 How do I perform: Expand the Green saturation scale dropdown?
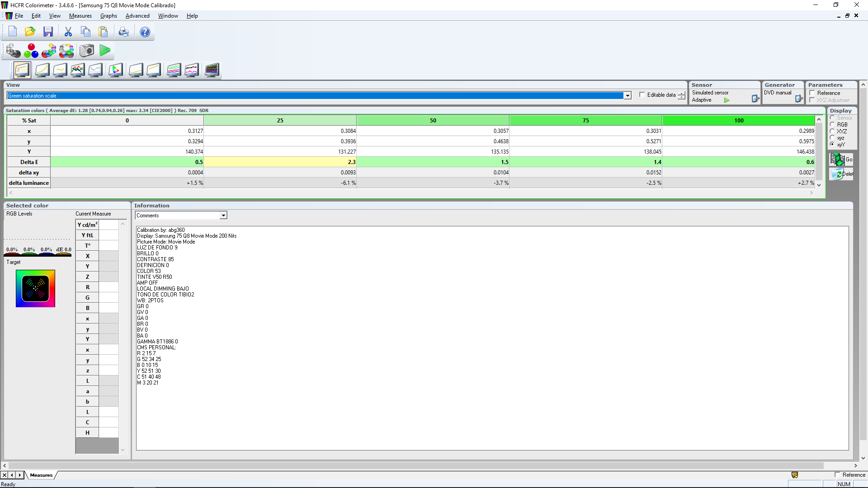[627, 96]
